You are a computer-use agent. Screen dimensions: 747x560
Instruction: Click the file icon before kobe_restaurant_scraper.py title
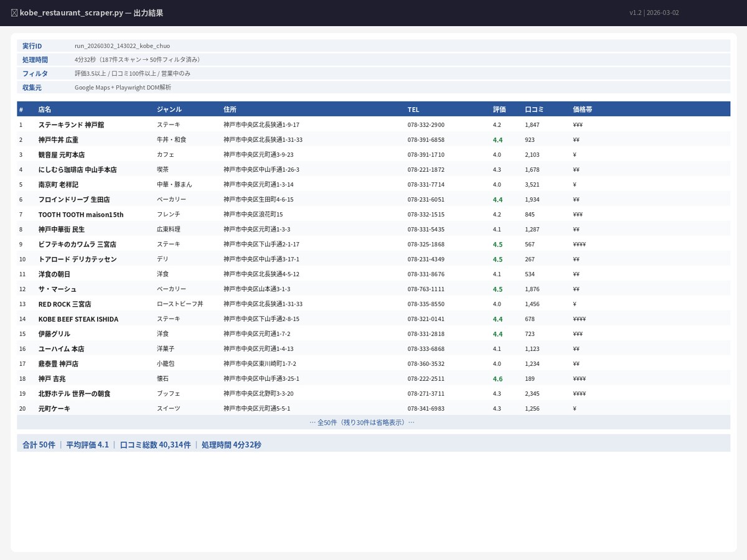[x=14, y=12]
